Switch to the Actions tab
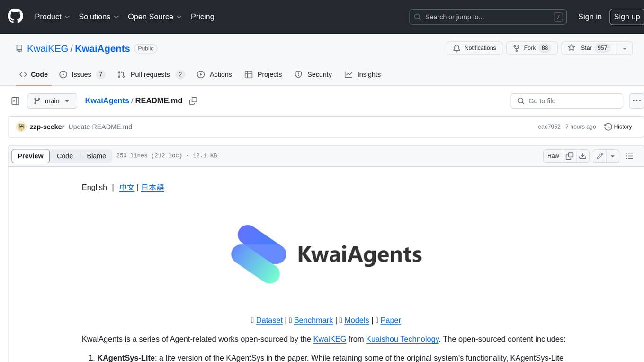644x362 pixels. click(214, 74)
